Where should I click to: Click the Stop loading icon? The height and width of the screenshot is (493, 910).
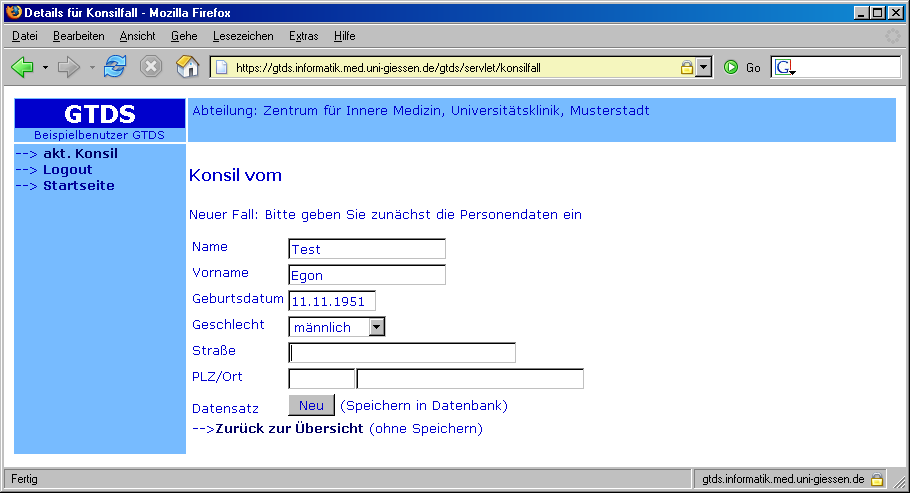pyautogui.click(x=150, y=67)
